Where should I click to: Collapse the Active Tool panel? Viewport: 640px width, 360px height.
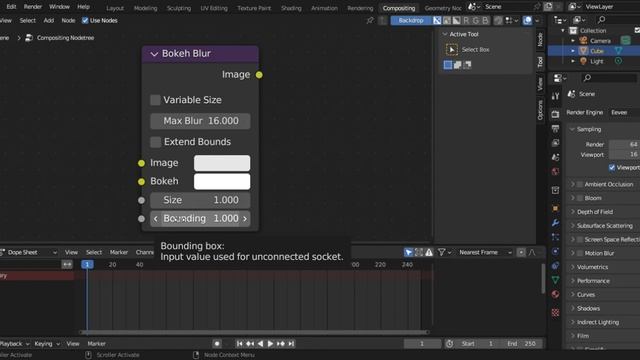[445, 34]
